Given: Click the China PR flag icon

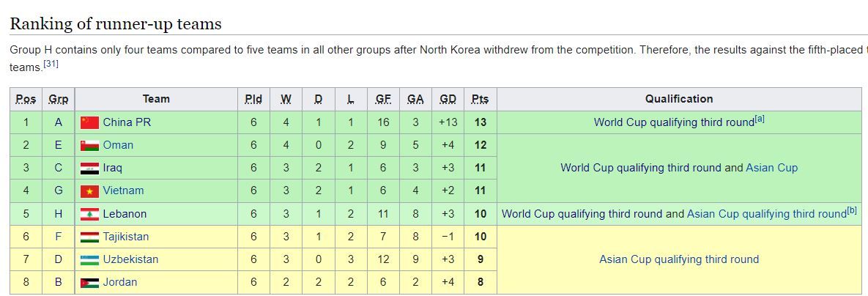Looking at the screenshot, I should tap(89, 122).
